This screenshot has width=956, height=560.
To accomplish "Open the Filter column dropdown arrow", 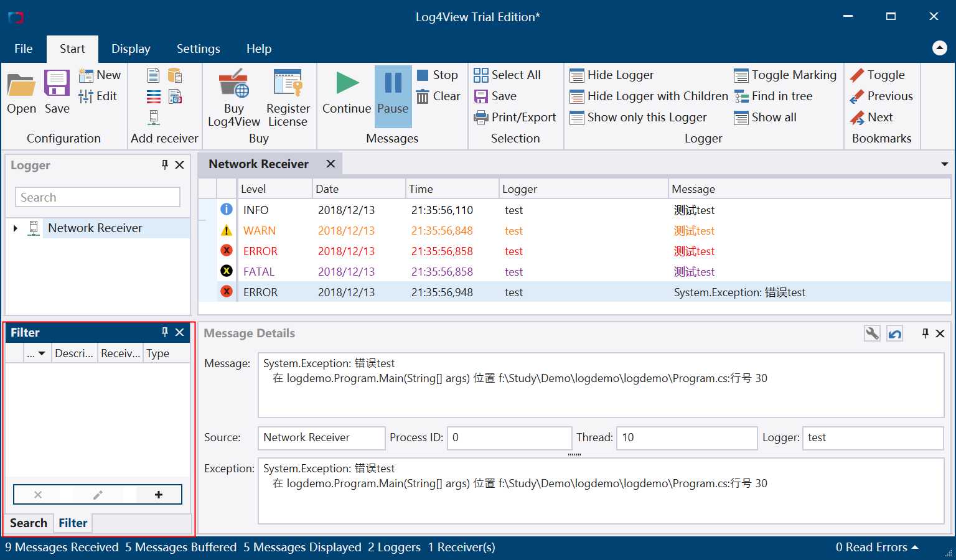I will 42,353.
